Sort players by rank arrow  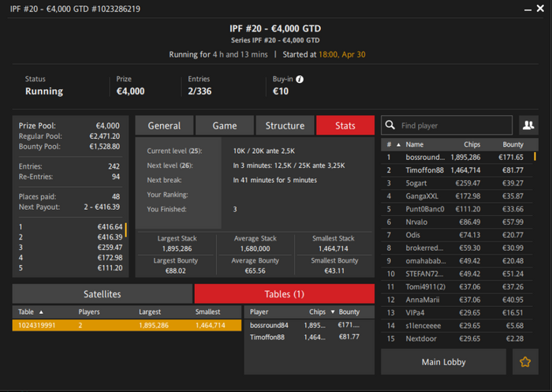click(x=398, y=145)
